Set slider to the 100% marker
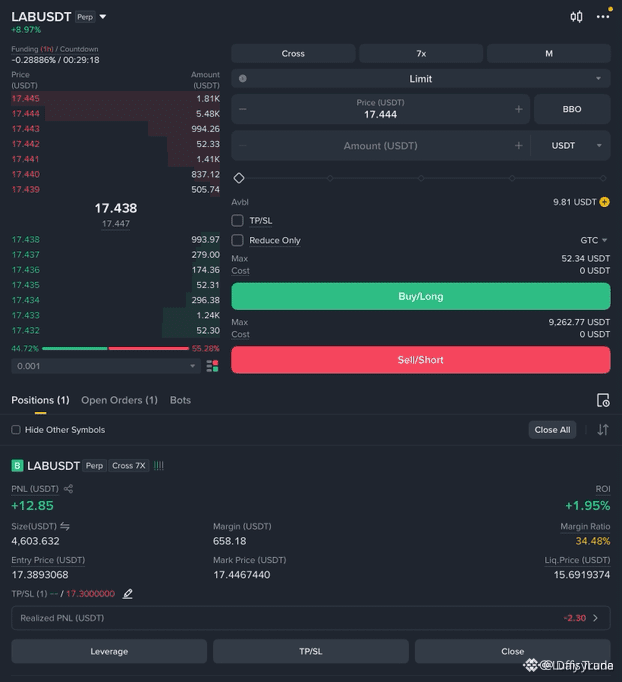 603,178
